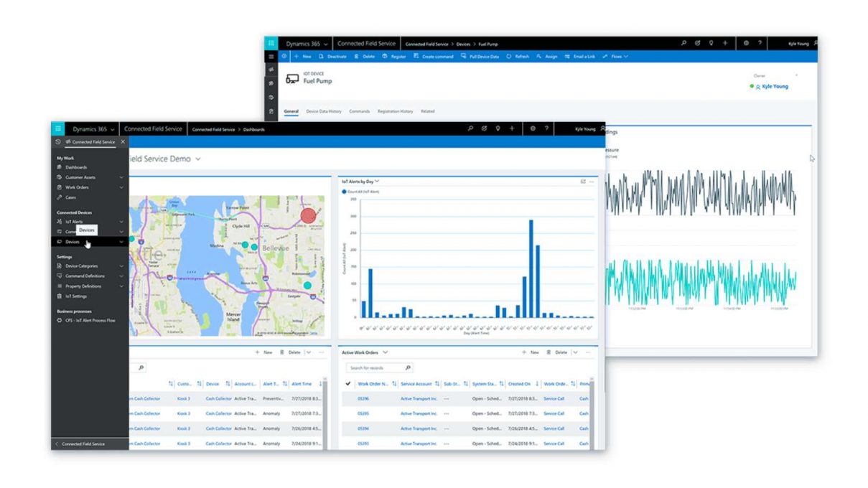Click plus icon in Fuel Pump window header
The height and width of the screenshot is (488, 868).
click(x=725, y=43)
